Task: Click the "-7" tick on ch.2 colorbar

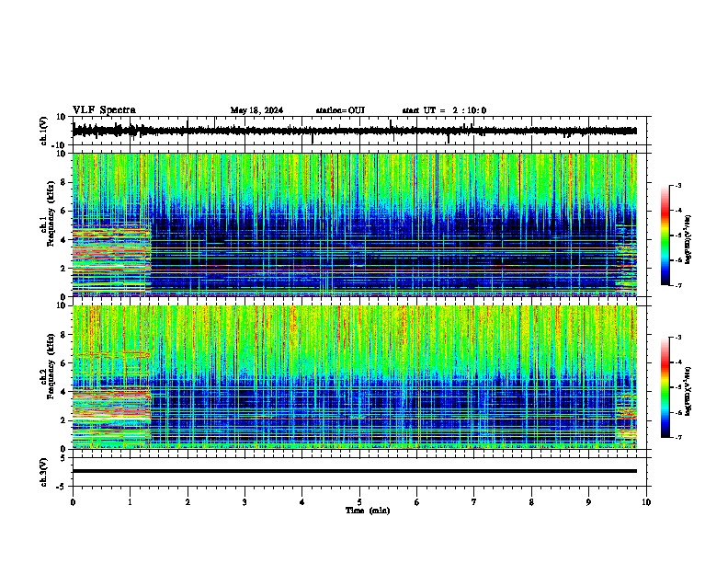Action: pos(677,437)
